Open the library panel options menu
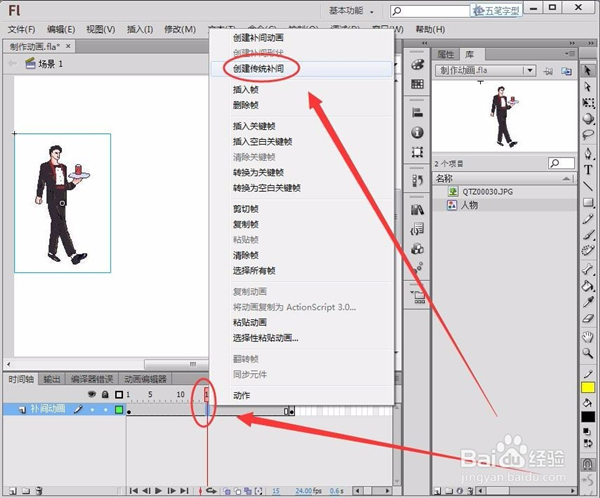Screen dimensions: 600x498 [570, 54]
